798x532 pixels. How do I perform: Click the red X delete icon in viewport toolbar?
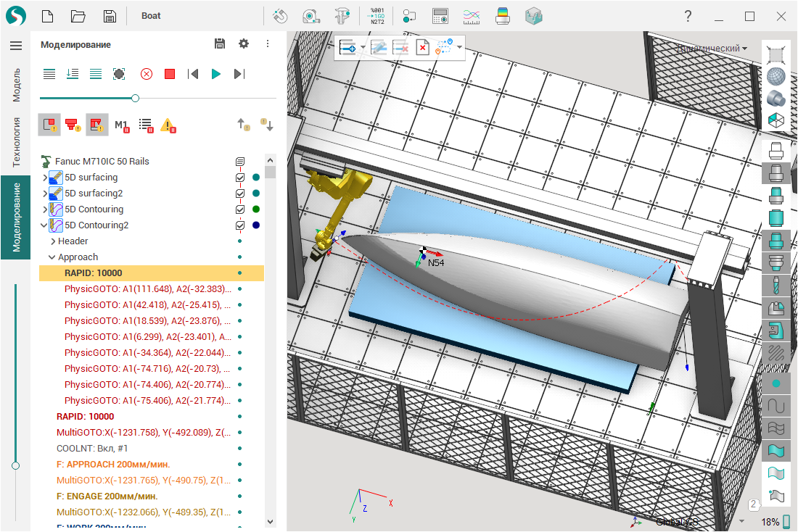(x=422, y=49)
